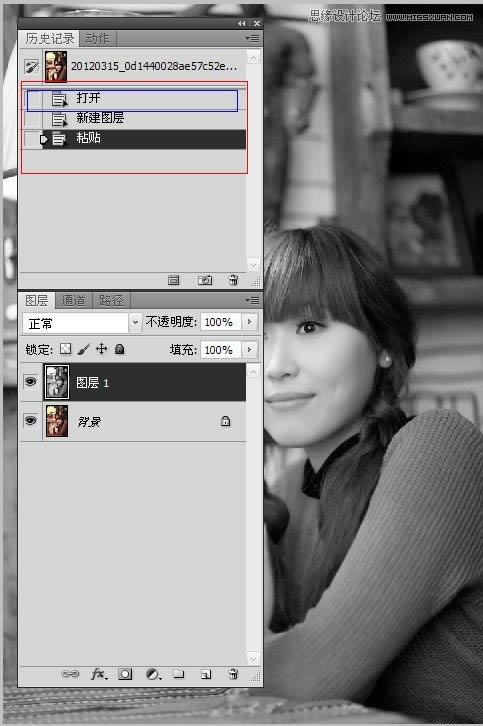Expand 填充 fill slider arrow
This screenshot has height=726, width=483.
tap(249, 349)
